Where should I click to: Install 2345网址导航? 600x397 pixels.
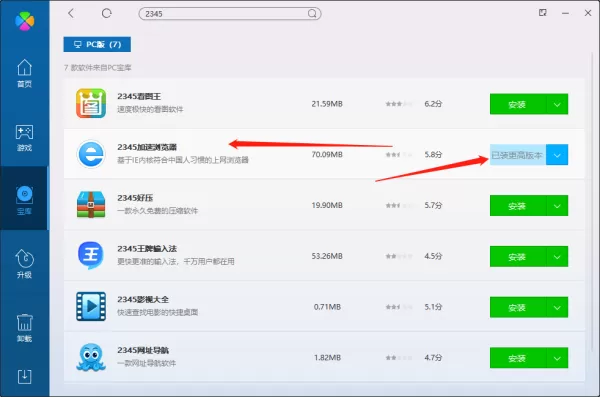(518, 358)
